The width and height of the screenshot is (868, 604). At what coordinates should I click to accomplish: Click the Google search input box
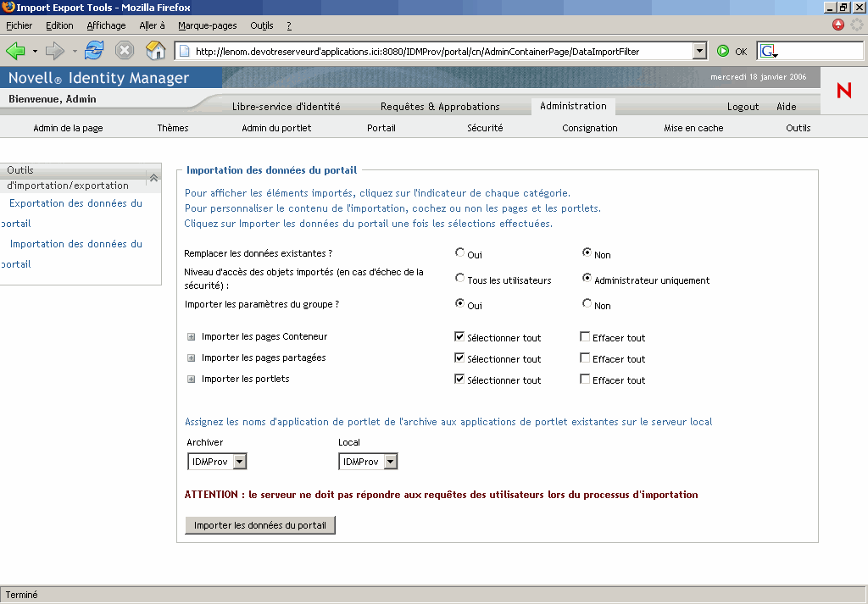tap(821, 52)
